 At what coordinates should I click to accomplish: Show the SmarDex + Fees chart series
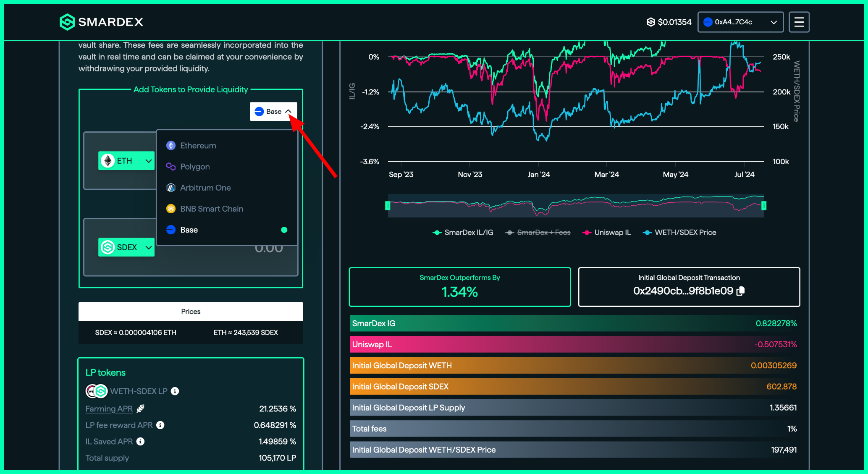click(538, 233)
